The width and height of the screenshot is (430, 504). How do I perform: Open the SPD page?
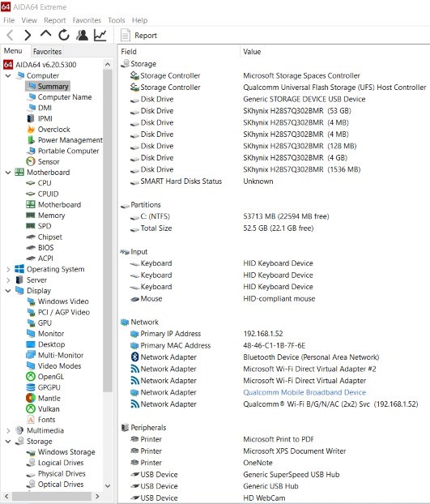coord(39,226)
